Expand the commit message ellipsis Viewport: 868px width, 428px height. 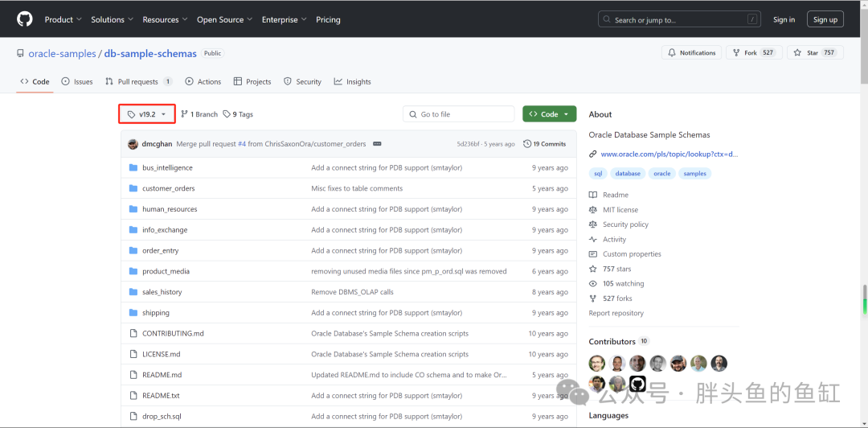tap(377, 144)
